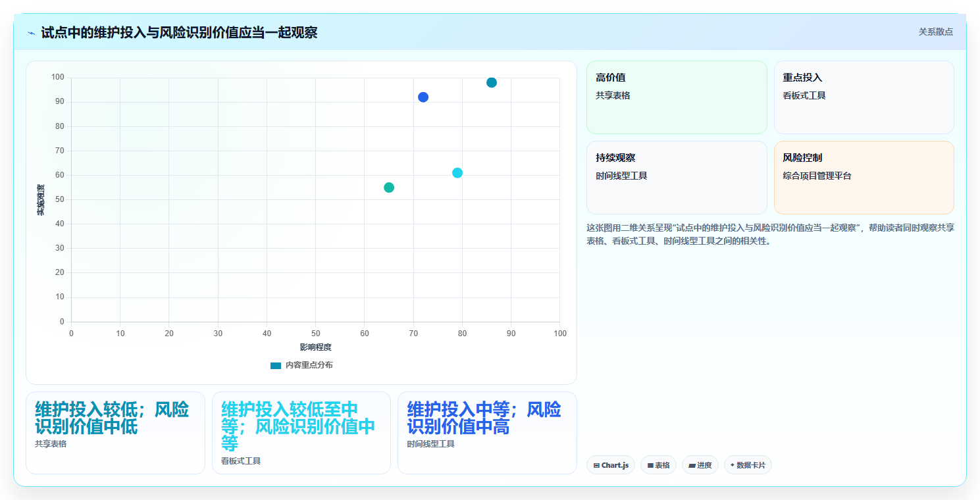Click the 进度 chip
This screenshot has width=980, height=500.
(700, 465)
